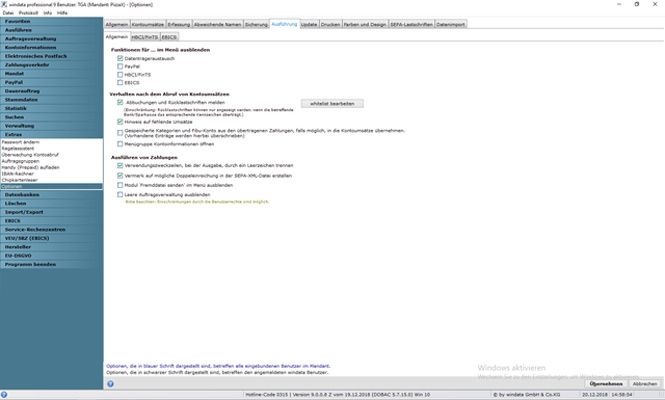665x400 pixels.
Task: Expand the Mandat sidebar group
Action: (51, 73)
